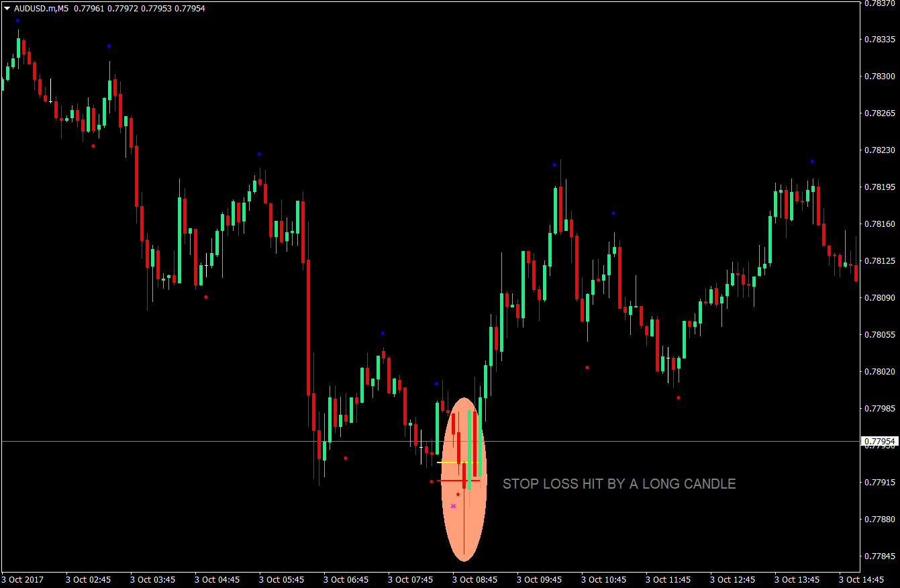Image resolution: width=900 pixels, height=588 pixels.
Task: Select the blue signal dot above the highest peak
Action: click(x=18, y=21)
